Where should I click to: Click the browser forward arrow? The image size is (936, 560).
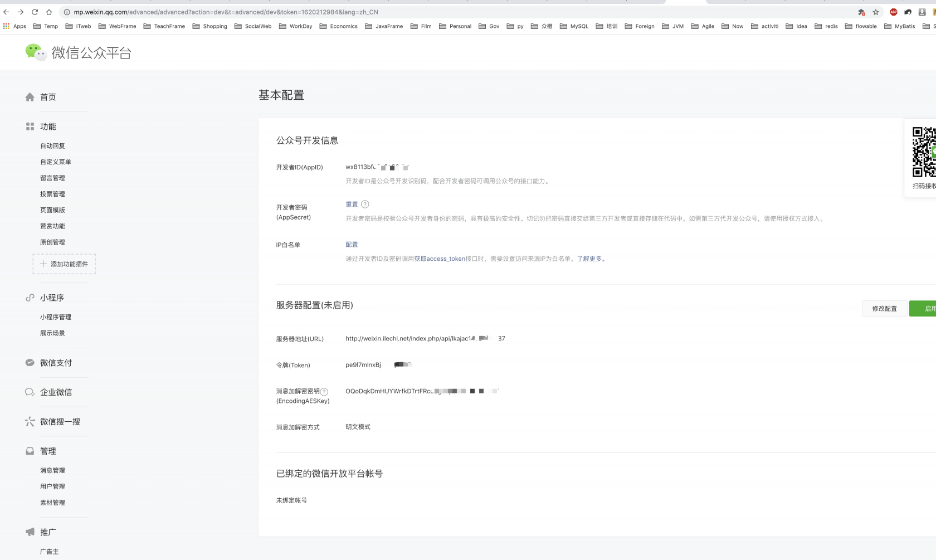(x=21, y=12)
